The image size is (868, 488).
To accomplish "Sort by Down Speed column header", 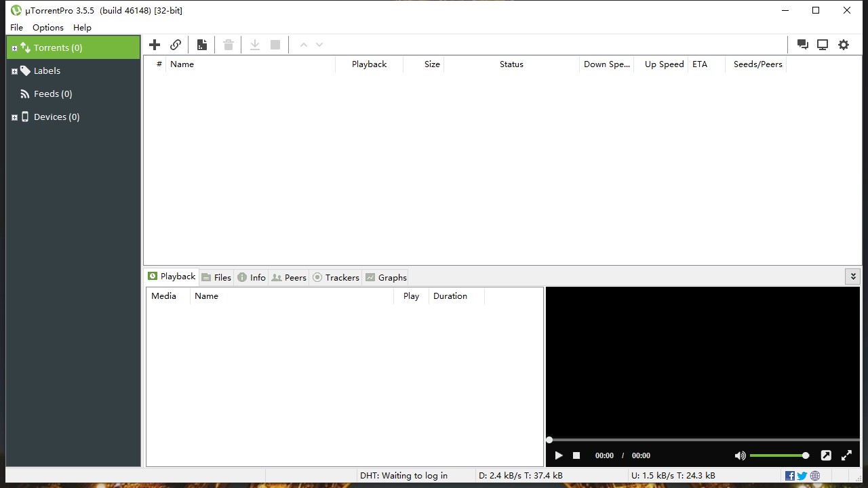I will point(606,64).
